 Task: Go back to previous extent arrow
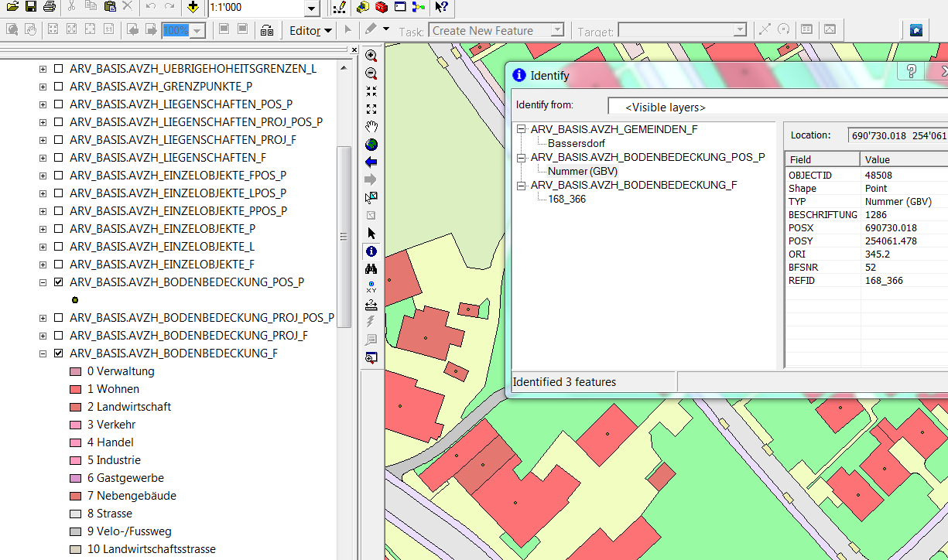(371, 162)
